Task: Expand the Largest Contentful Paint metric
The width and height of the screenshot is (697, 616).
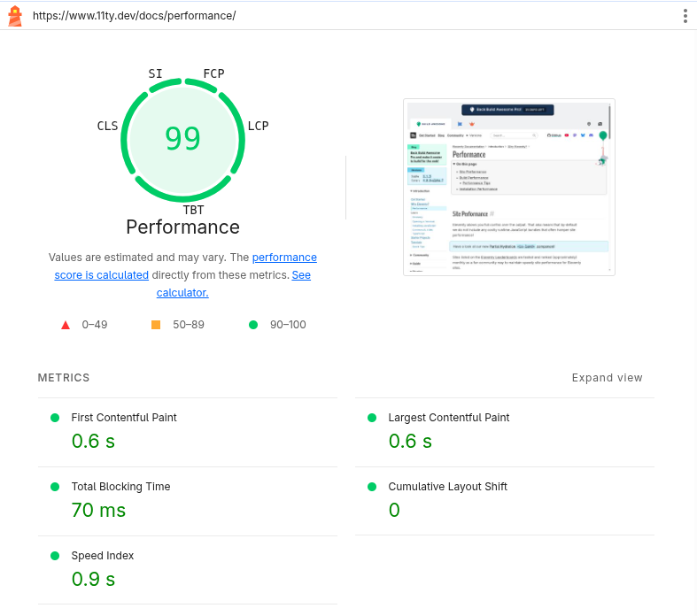Action: point(505,432)
